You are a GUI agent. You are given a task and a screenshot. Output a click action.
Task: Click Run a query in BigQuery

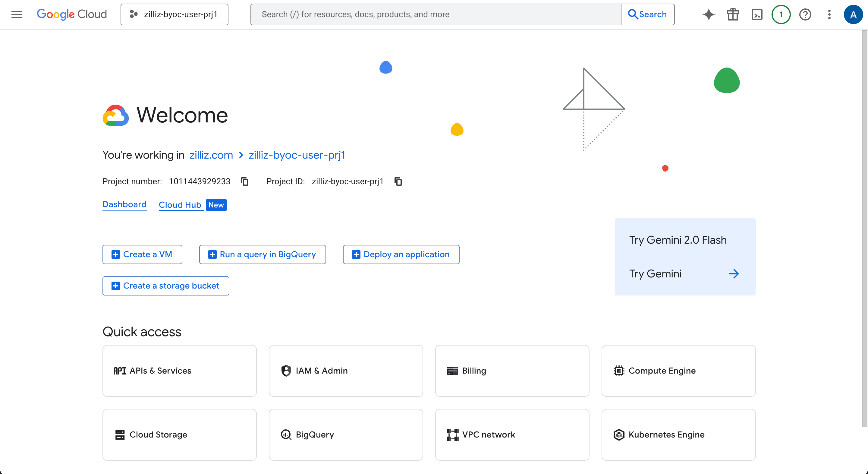(x=263, y=254)
